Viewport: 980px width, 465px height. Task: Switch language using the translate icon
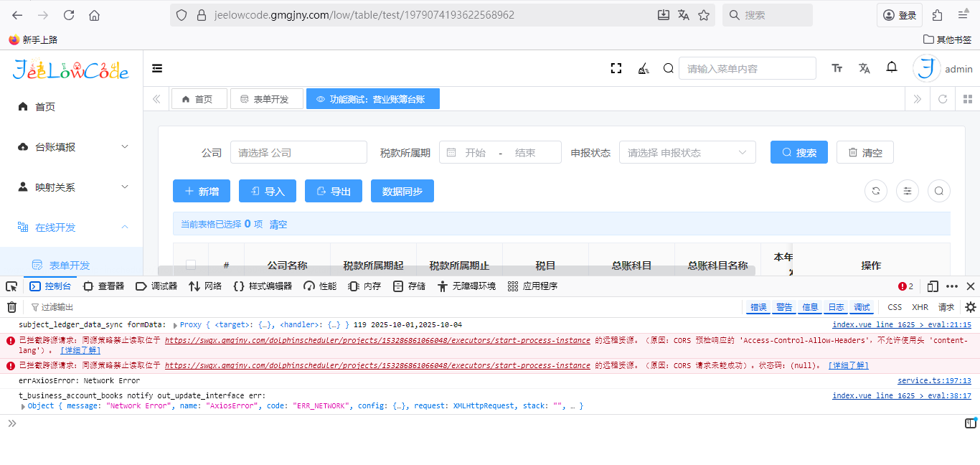(x=864, y=67)
